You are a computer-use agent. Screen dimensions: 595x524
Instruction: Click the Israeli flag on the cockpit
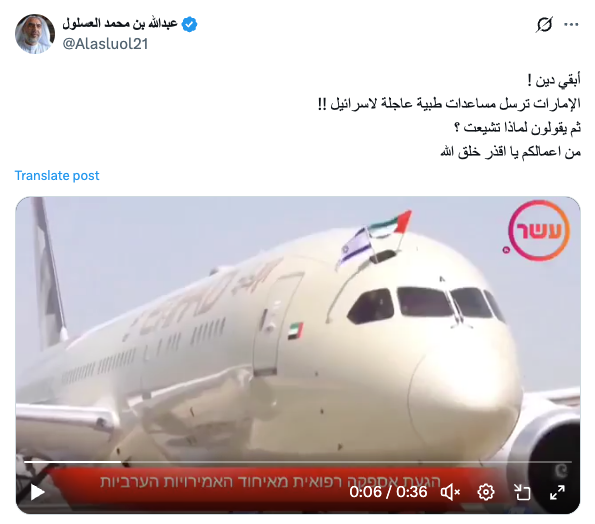[355, 247]
